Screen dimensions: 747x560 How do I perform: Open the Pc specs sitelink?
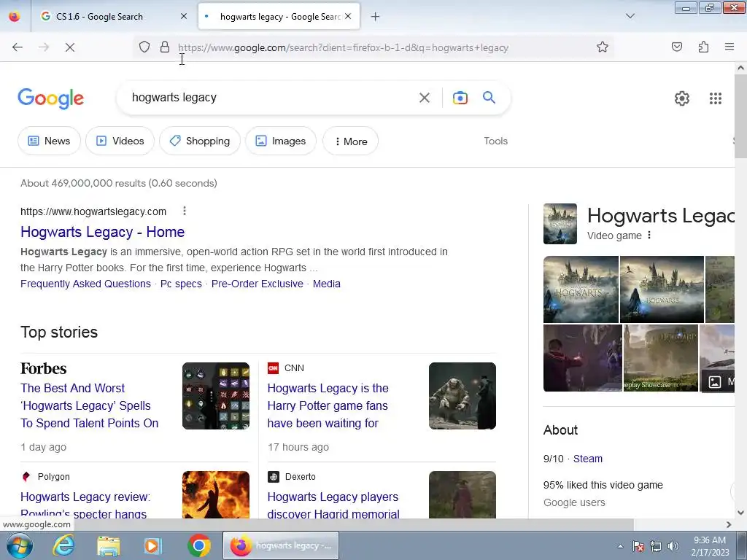181,284
